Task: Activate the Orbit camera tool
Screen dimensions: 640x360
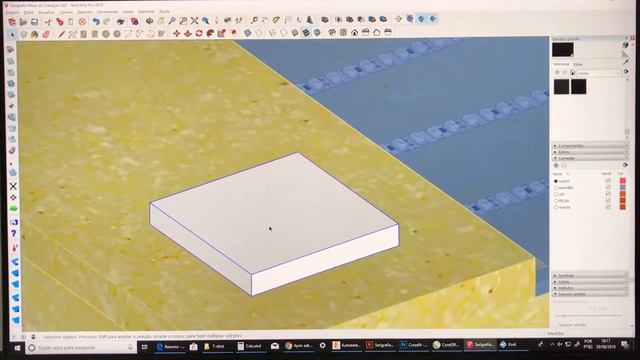Action: click(x=149, y=20)
